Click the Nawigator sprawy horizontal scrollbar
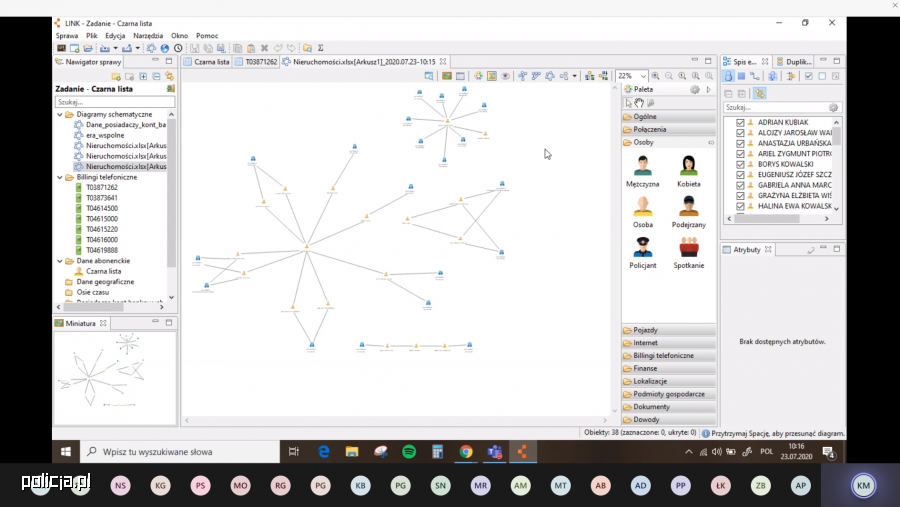The image size is (900, 507). [x=94, y=307]
